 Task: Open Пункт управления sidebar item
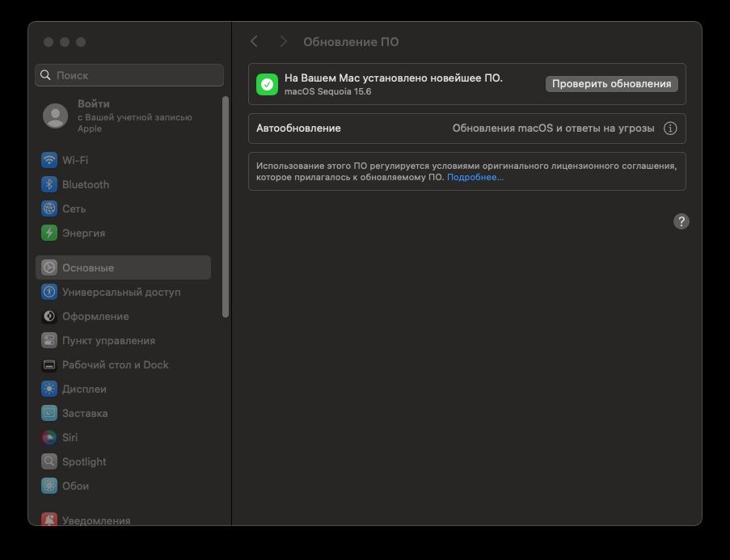(108, 340)
